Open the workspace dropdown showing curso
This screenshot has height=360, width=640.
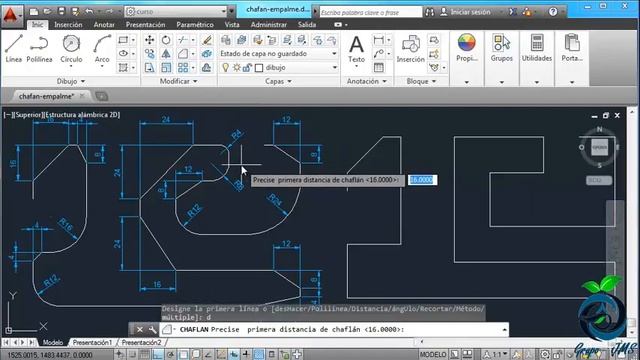176,11
